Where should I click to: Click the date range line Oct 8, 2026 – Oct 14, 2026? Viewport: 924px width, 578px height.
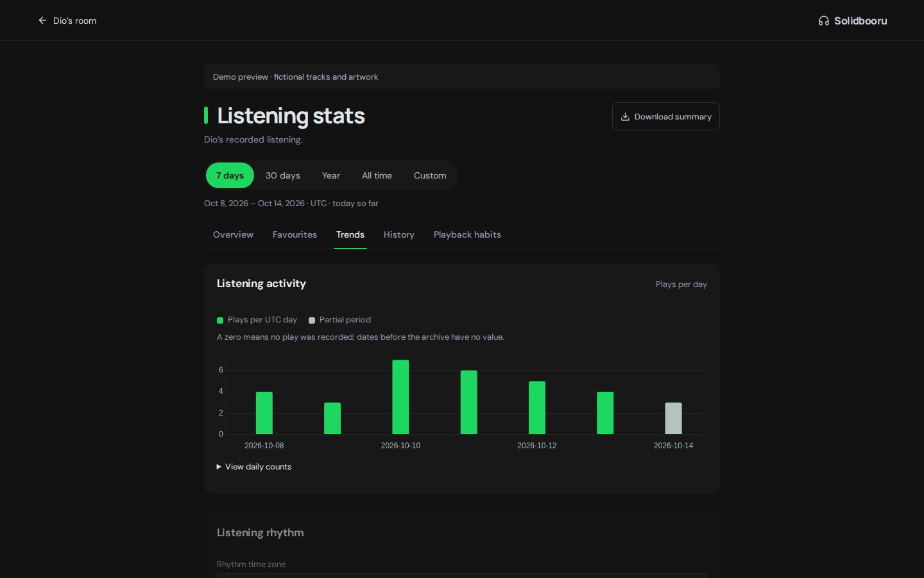point(291,204)
